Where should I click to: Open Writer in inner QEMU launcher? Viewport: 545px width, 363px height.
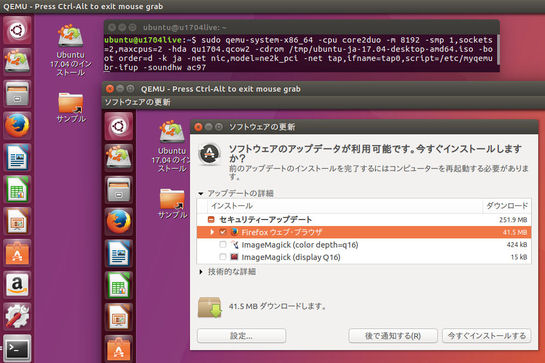[x=119, y=253]
